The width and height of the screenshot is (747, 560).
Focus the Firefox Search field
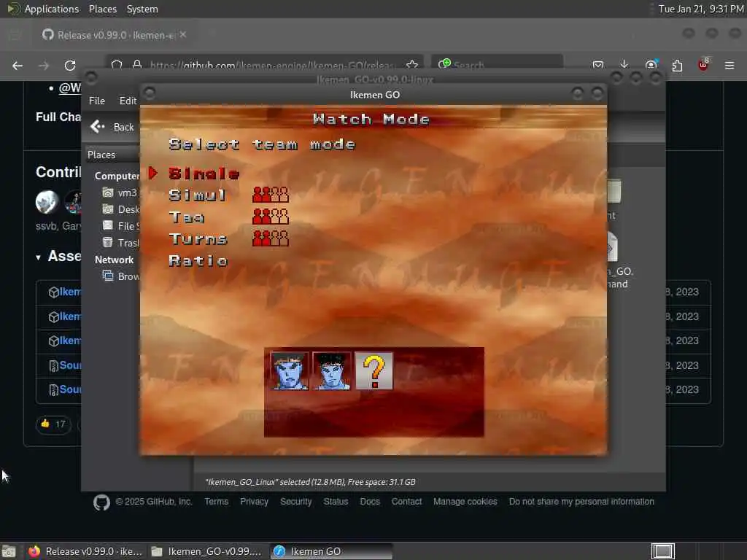pyautogui.click(x=498, y=65)
